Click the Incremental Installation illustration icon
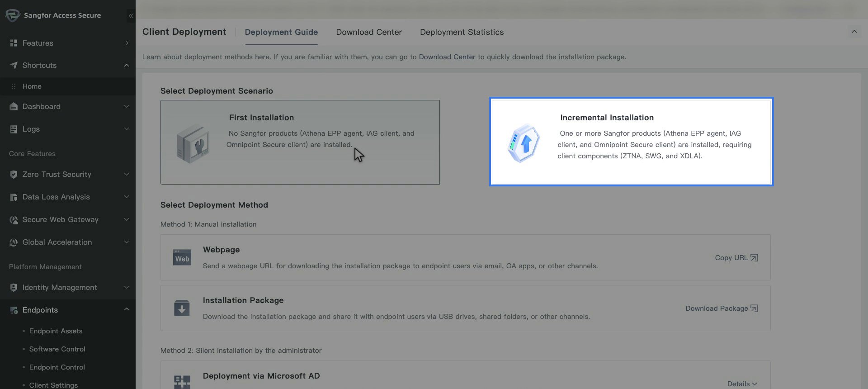Image resolution: width=868 pixels, height=389 pixels. coord(524,143)
